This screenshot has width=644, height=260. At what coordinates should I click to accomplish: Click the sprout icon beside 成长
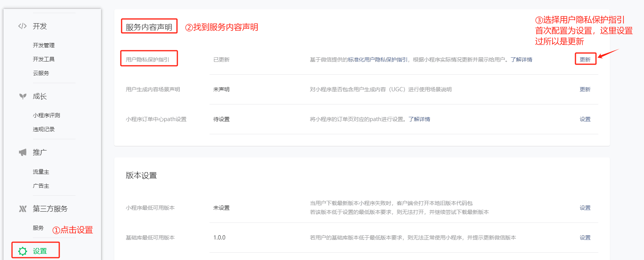23,96
